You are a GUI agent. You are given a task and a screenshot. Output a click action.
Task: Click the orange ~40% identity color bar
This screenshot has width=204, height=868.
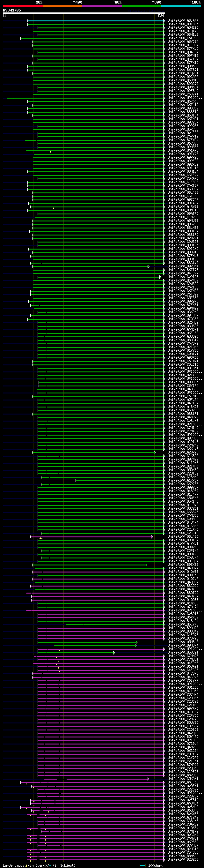(x=62, y=6)
